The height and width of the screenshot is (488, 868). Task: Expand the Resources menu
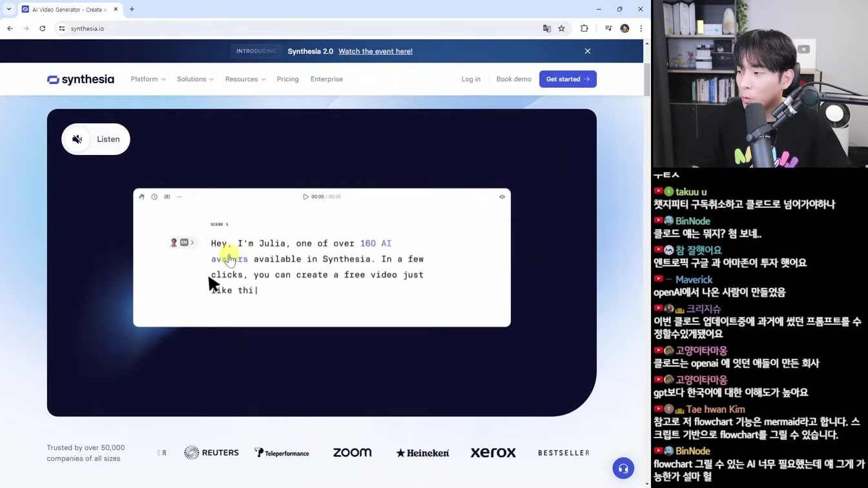pyautogui.click(x=245, y=79)
